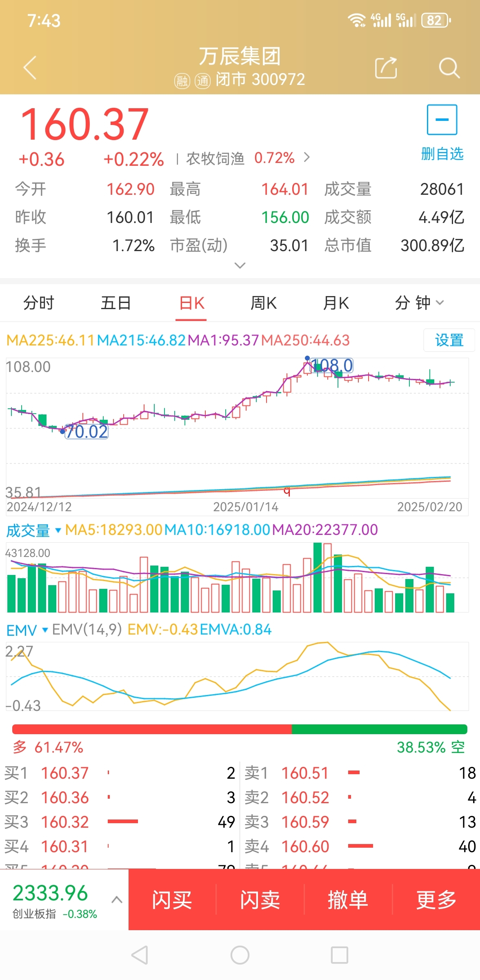Tap 卖4 ask row at 160.60

(360, 846)
